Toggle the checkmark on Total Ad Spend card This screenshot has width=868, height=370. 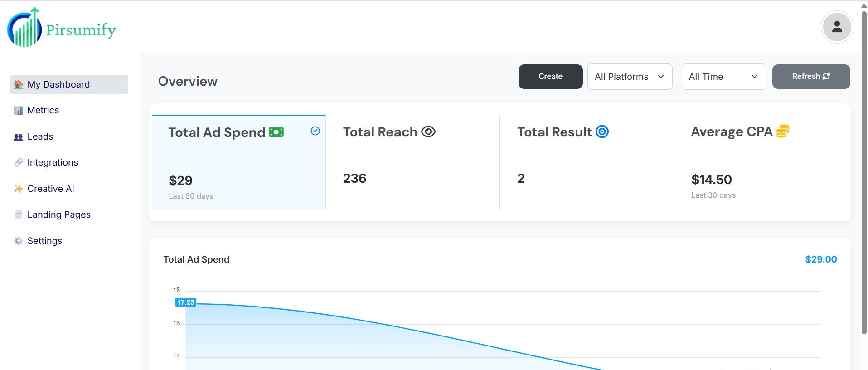pyautogui.click(x=315, y=131)
